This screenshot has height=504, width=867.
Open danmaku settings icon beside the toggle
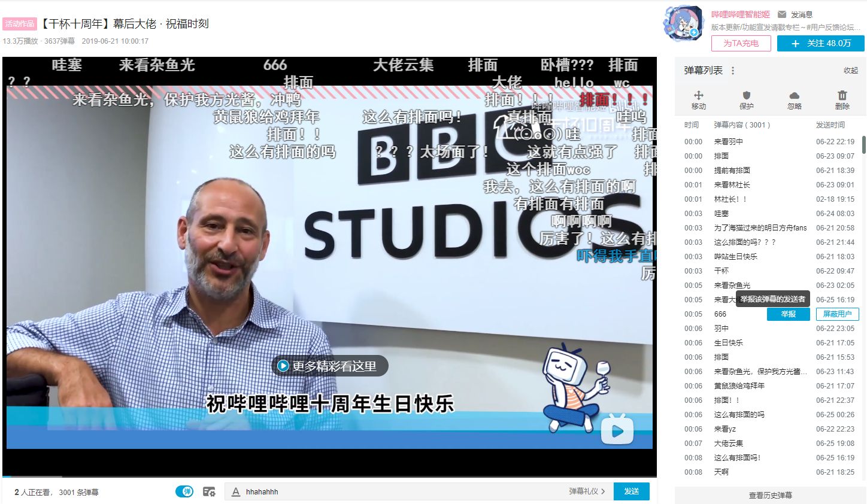tap(209, 491)
